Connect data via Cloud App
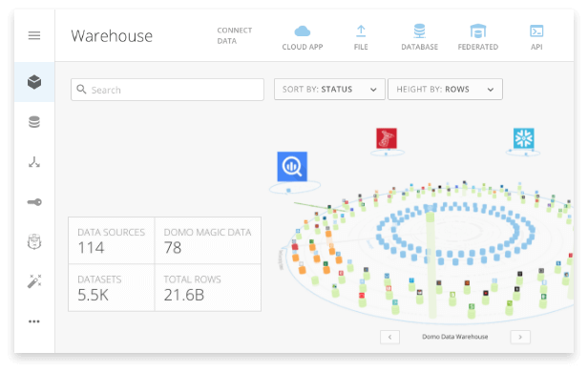 tap(303, 37)
